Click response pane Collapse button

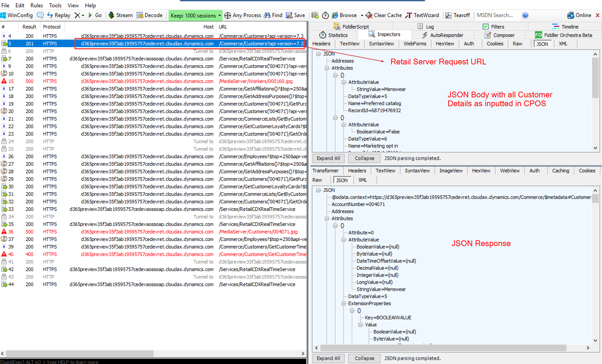[364, 358]
